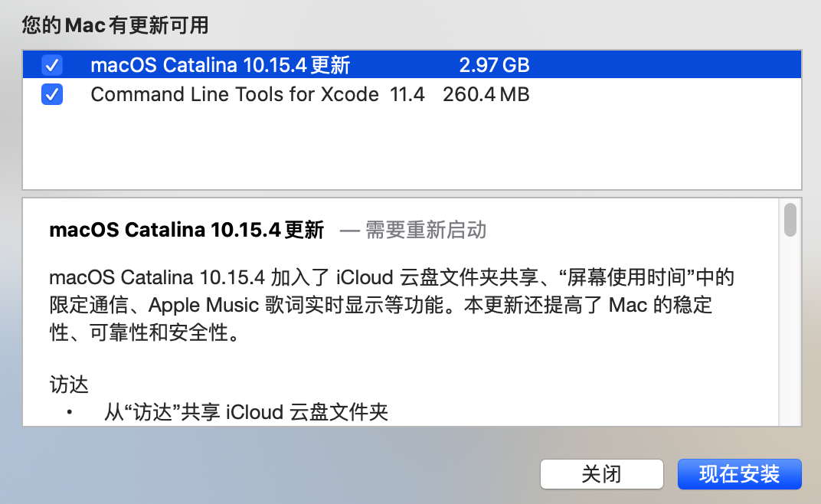The width and height of the screenshot is (821, 504).
Task: Uncheck the macOS Catalina 10.15.4 更新 checkbox
Action: 52,65
